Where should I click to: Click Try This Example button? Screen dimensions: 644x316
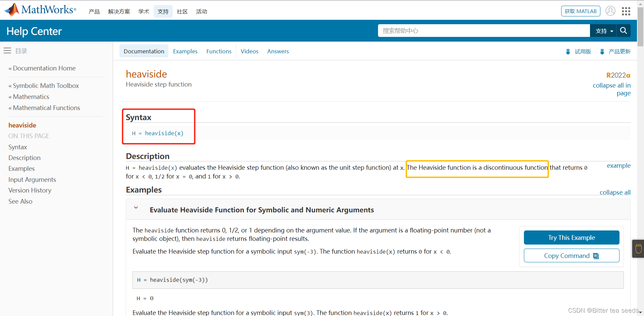[x=572, y=238]
